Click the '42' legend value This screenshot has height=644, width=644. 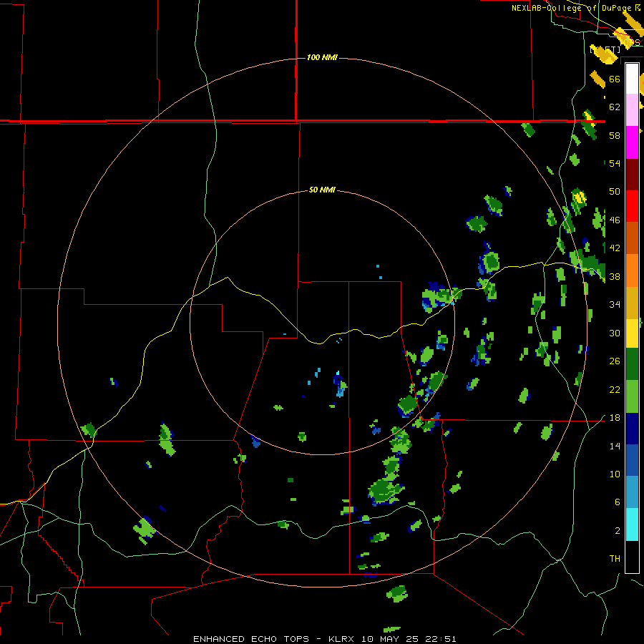(x=615, y=248)
